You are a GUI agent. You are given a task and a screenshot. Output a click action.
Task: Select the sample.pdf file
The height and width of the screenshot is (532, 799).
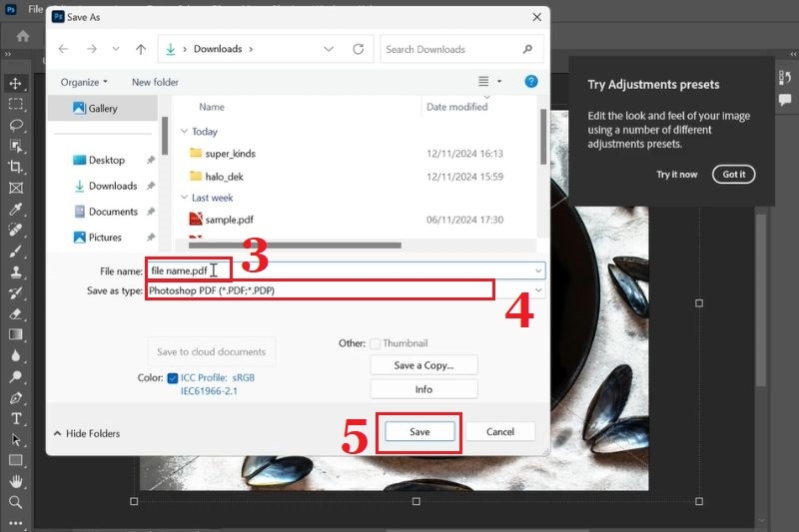pyautogui.click(x=229, y=220)
